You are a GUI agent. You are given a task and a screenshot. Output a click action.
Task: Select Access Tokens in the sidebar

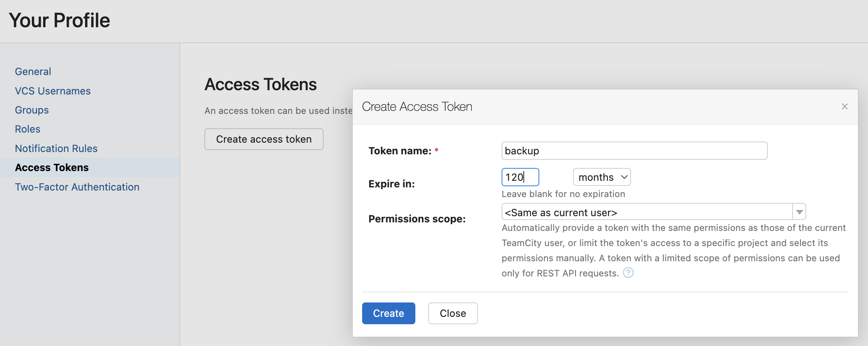pyautogui.click(x=52, y=168)
